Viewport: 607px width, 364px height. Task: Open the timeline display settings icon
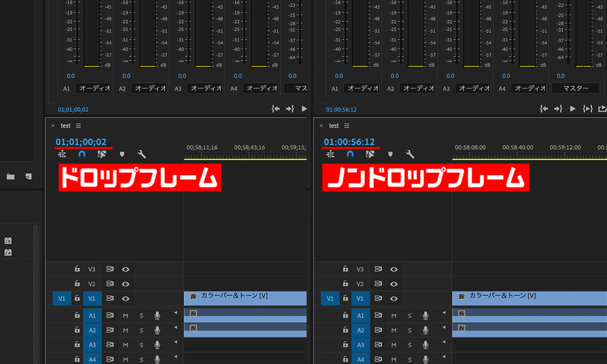61,154
